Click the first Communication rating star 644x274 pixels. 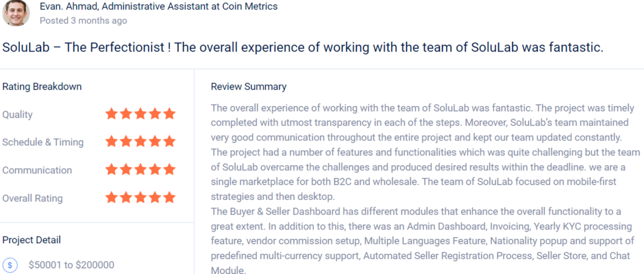pyautogui.click(x=112, y=170)
